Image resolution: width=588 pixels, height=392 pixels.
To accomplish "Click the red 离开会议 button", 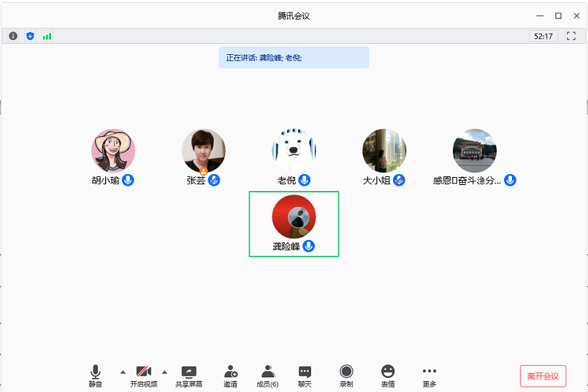I will point(543,376).
